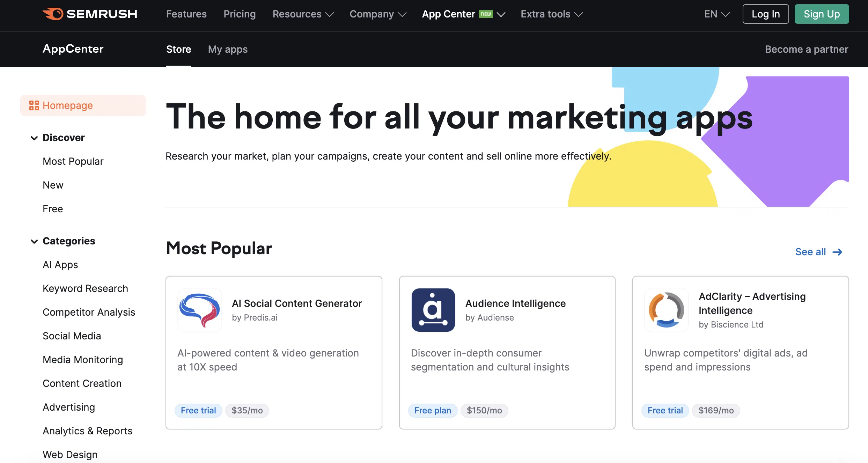The width and height of the screenshot is (868, 463).
Task: Click the Store tab
Action: [x=178, y=49]
